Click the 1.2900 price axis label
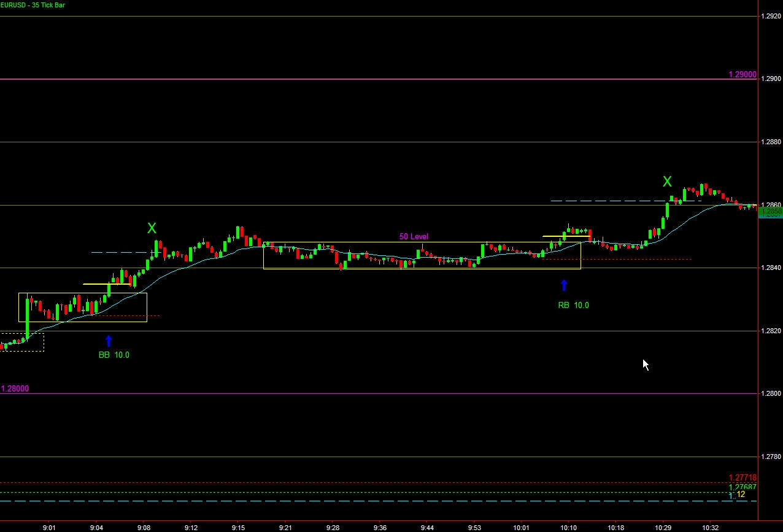 pos(771,79)
